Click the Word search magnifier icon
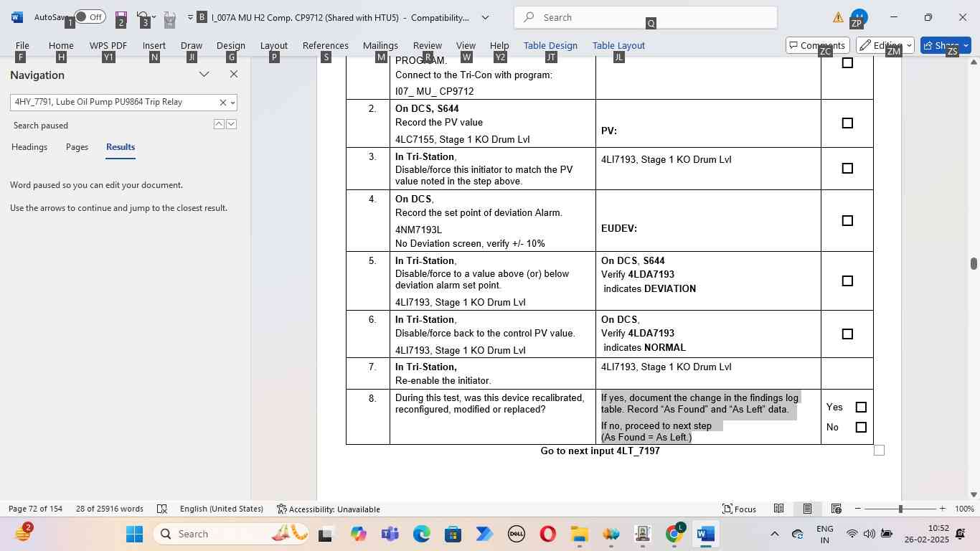Screen dimensions: 980x551 click(529, 17)
